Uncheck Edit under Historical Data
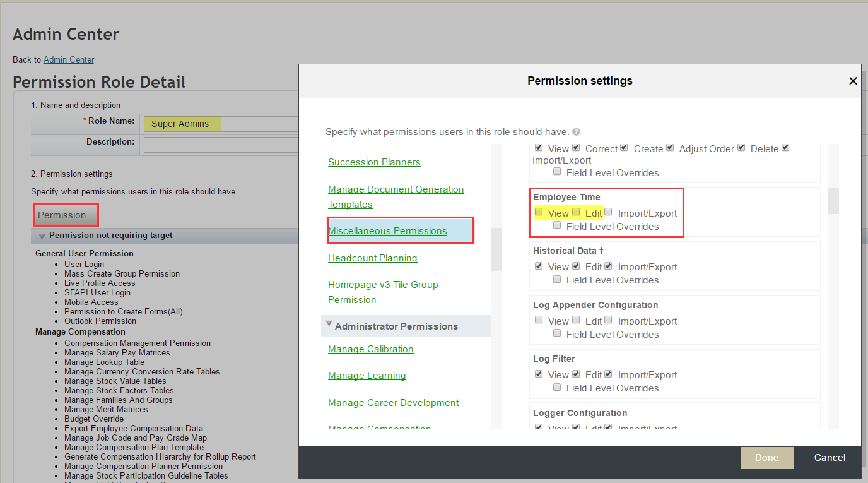This screenshot has height=483, width=868. pyautogui.click(x=576, y=266)
